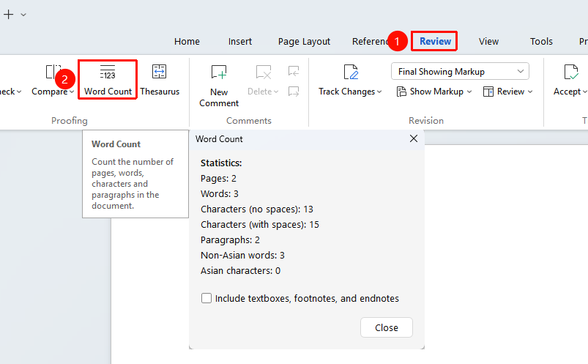Switch to the Insert tab
Viewport: 588px width, 364px height.
(x=240, y=41)
